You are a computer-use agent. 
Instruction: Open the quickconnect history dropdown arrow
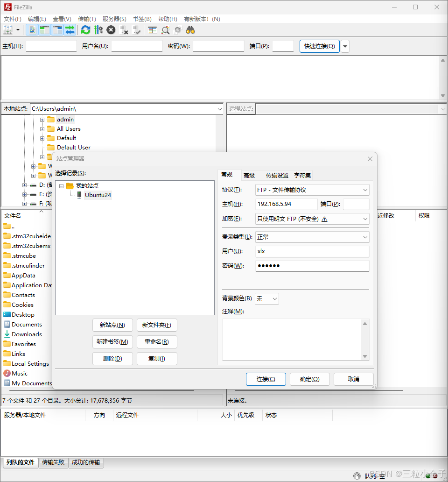pyautogui.click(x=345, y=46)
